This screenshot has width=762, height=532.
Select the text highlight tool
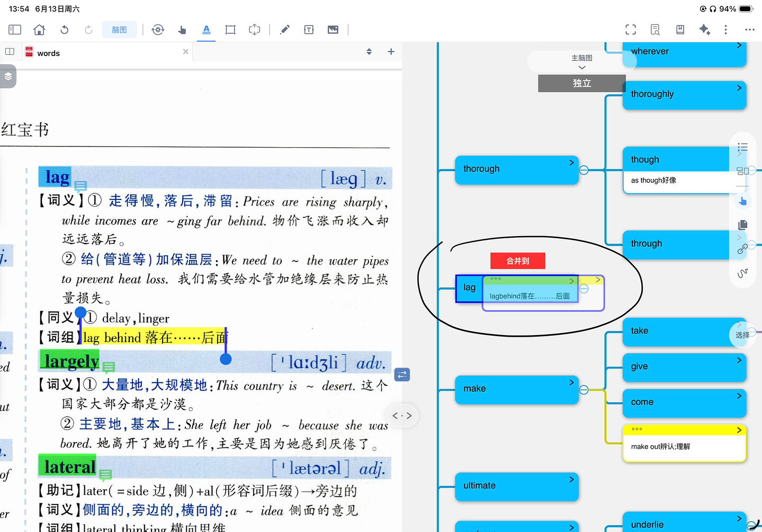pyautogui.click(x=207, y=30)
